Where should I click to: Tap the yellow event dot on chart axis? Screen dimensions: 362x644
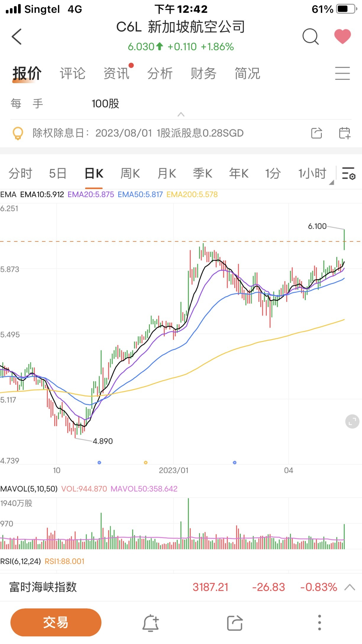[x=146, y=462]
